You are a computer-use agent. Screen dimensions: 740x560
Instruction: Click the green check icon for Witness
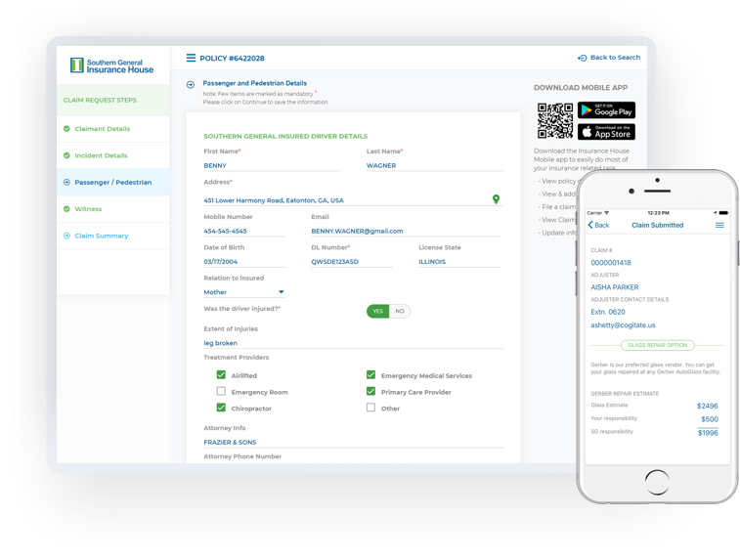[x=66, y=209]
